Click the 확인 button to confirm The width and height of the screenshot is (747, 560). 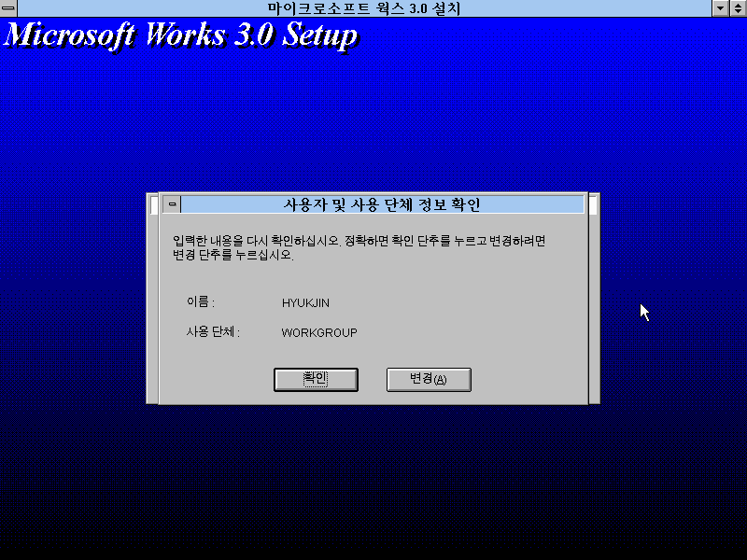coord(316,380)
